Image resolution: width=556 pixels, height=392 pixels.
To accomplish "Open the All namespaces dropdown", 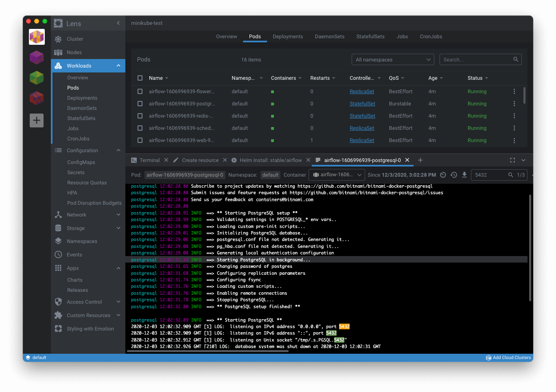I will click(392, 59).
